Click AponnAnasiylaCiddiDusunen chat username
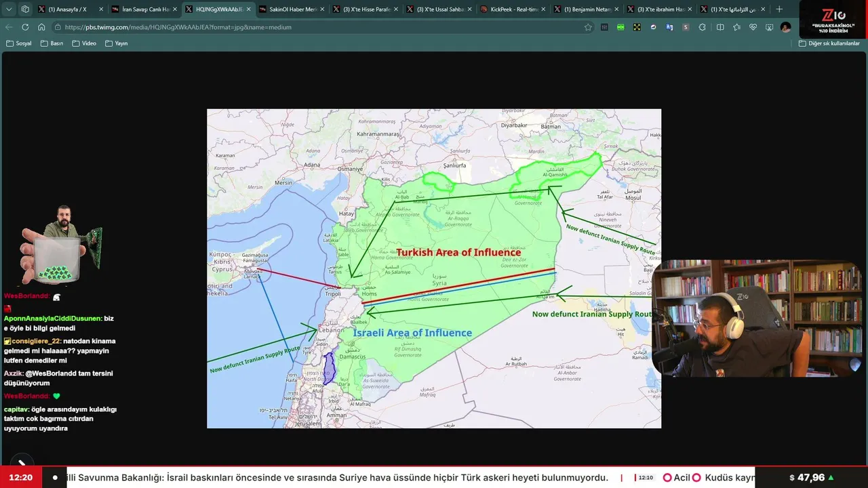The width and height of the screenshot is (868, 488). coord(53,319)
